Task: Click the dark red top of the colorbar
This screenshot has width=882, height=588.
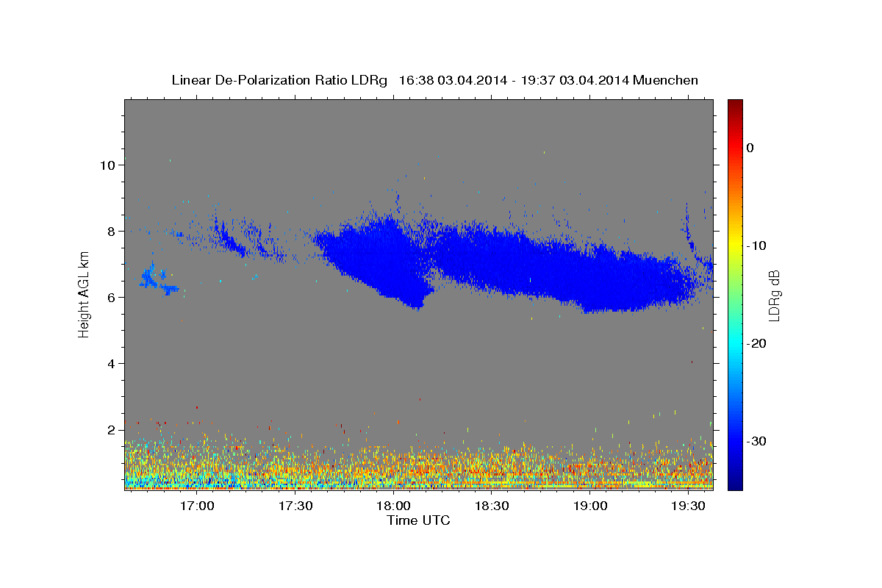Action: [x=735, y=104]
